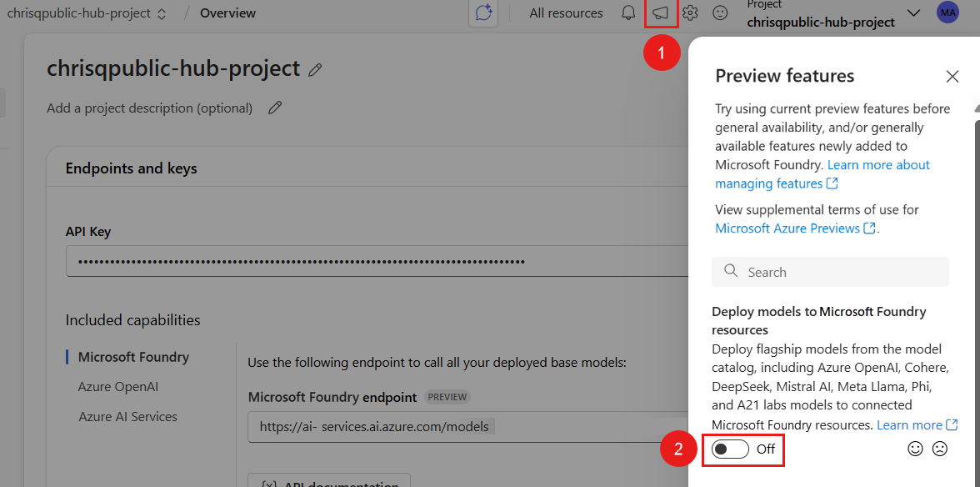
Task: Click the Overview breadcrumb
Action: pyautogui.click(x=228, y=13)
